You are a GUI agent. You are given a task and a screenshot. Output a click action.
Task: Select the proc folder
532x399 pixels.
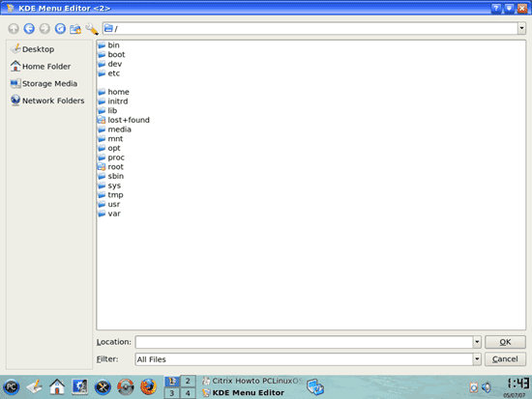[x=111, y=157]
